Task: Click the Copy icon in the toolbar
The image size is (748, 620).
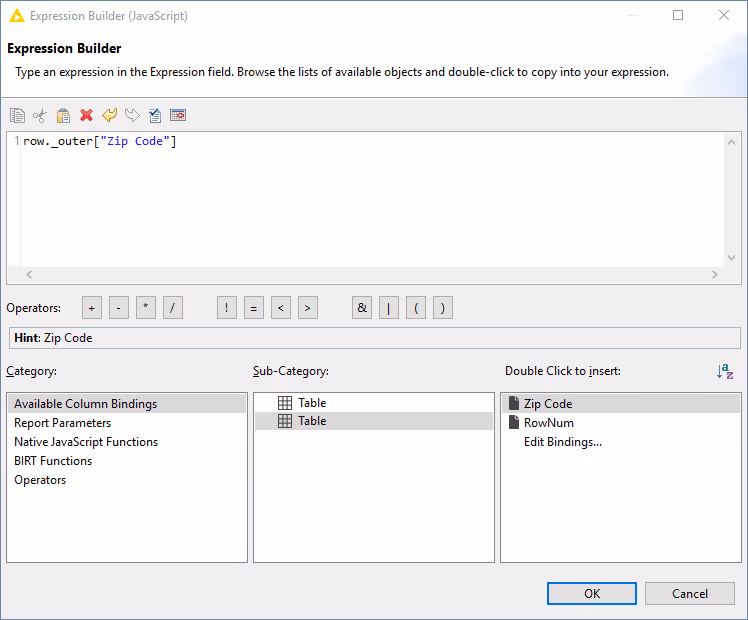Action: (17, 116)
